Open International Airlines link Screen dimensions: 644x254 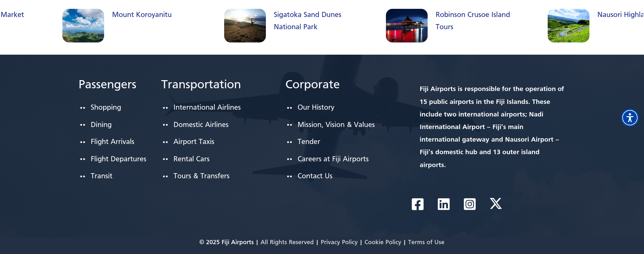coord(207,107)
